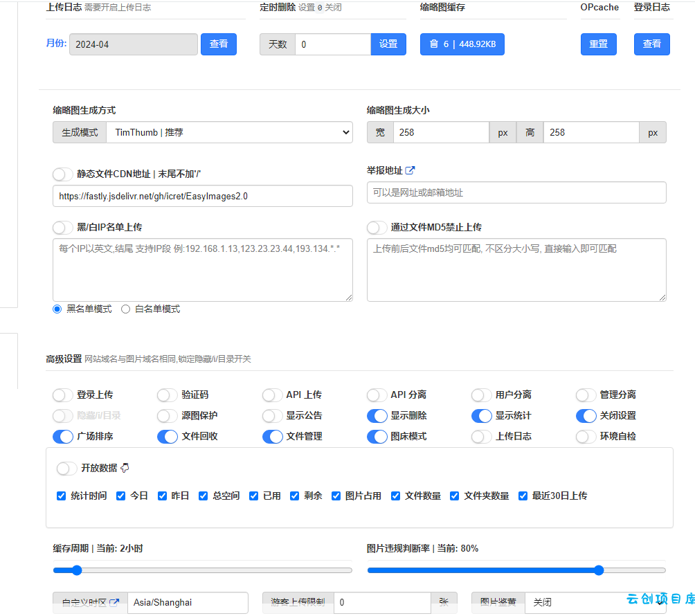The image size is (695, 616).
Task: Disable show statistics switch
Action: 481,416
